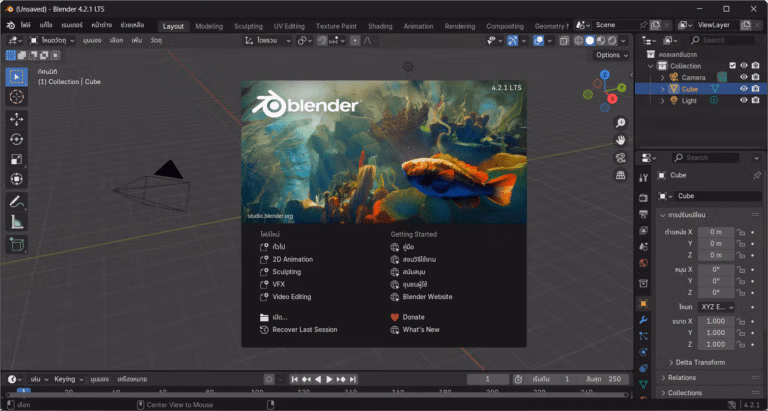The width and height of the screenshot is (768, 411).
Task: Switch to the Rendering workspace tab
Action: pyautogui.click(x=460, y=26)
